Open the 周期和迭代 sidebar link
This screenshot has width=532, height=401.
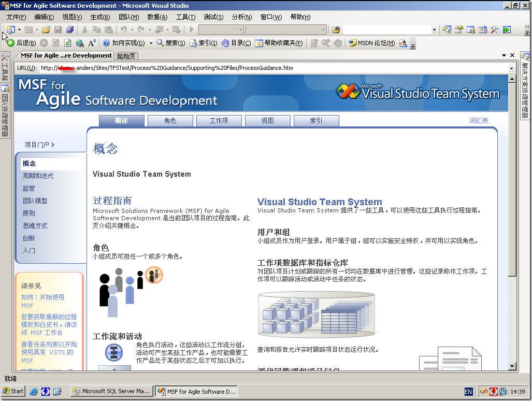click(38, 176)
